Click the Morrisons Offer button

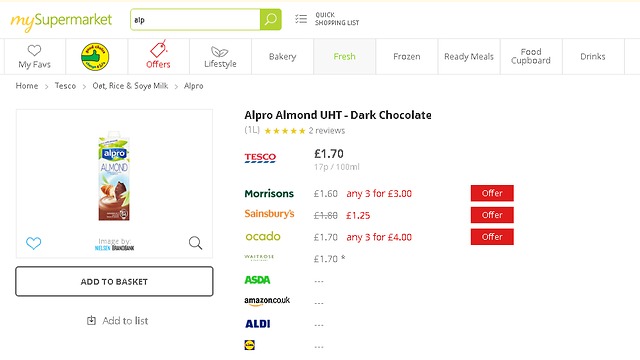point(492,193)
